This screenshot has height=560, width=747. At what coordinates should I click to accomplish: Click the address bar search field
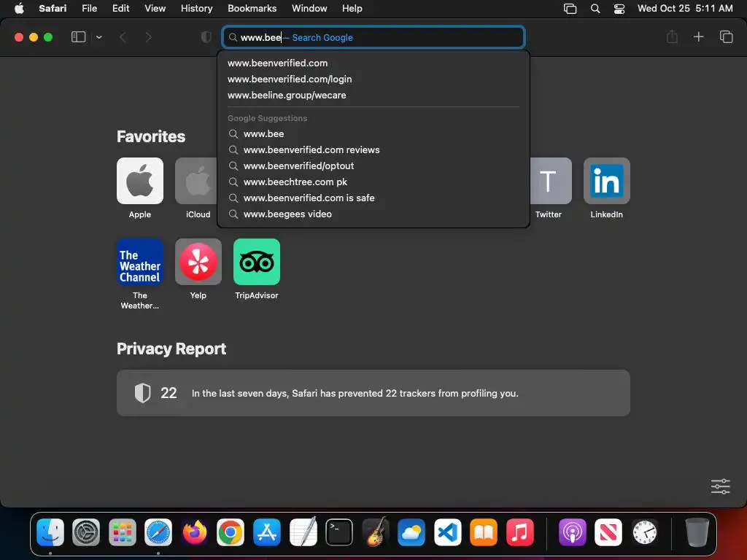(x=373, y=37)
